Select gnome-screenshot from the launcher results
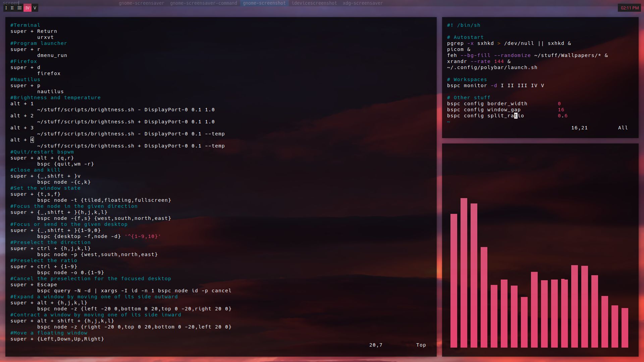This screenshot has height=362, width=644. (x=265, y=3)
